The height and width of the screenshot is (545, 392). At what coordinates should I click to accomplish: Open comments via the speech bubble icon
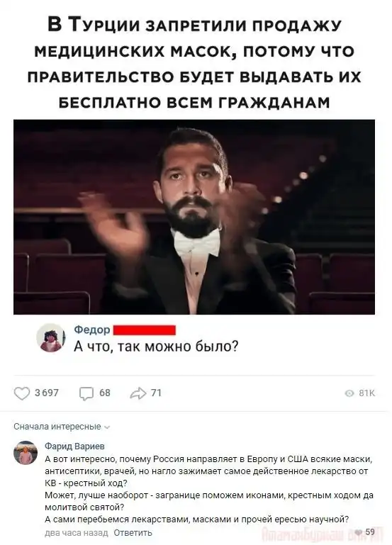(x=86, y=394)
